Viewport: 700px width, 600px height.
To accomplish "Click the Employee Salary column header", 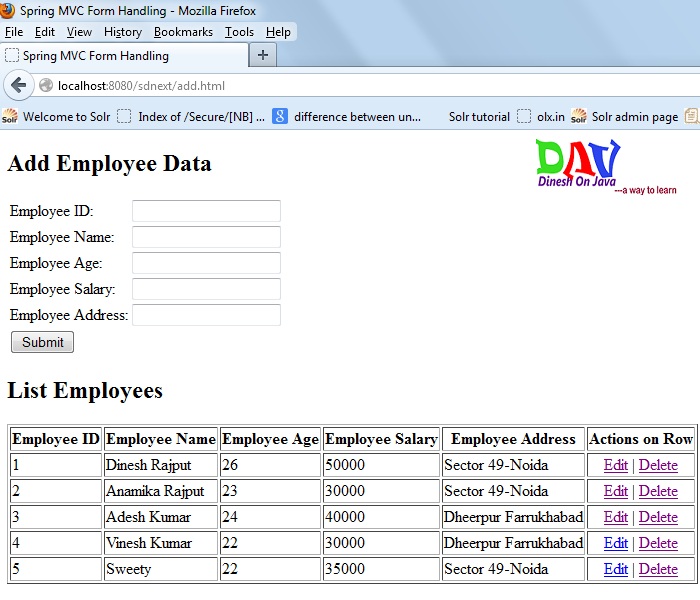I will [381, 439].
